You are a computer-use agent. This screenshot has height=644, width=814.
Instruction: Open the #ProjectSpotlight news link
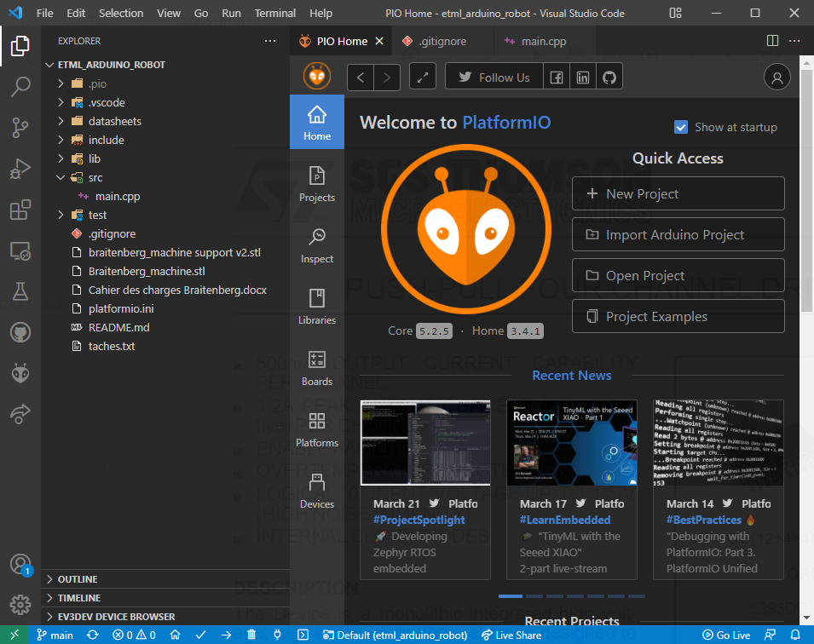(419, 520)
